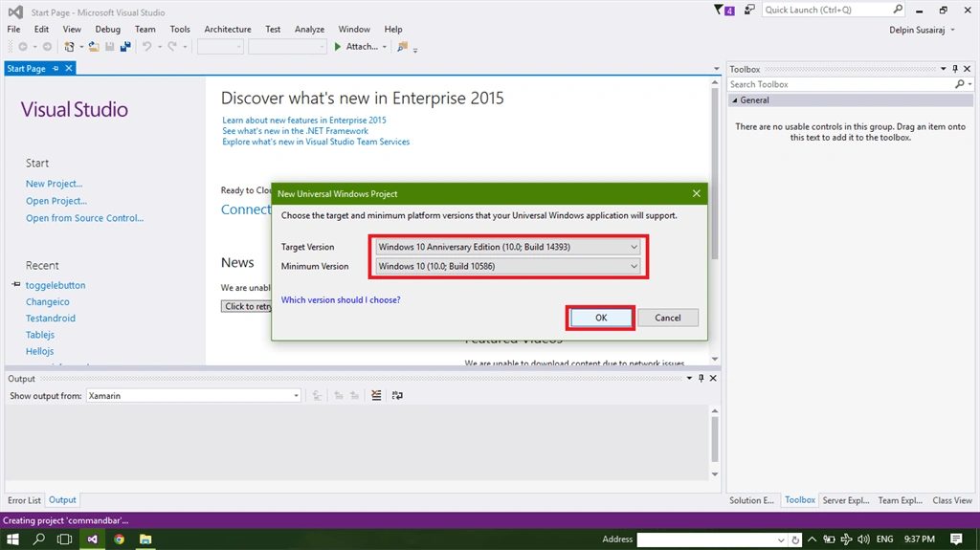Click the New Project toolbar icon
Image resolution: width=980 pixels, height=550 pixels.
(x=69, y=47)
